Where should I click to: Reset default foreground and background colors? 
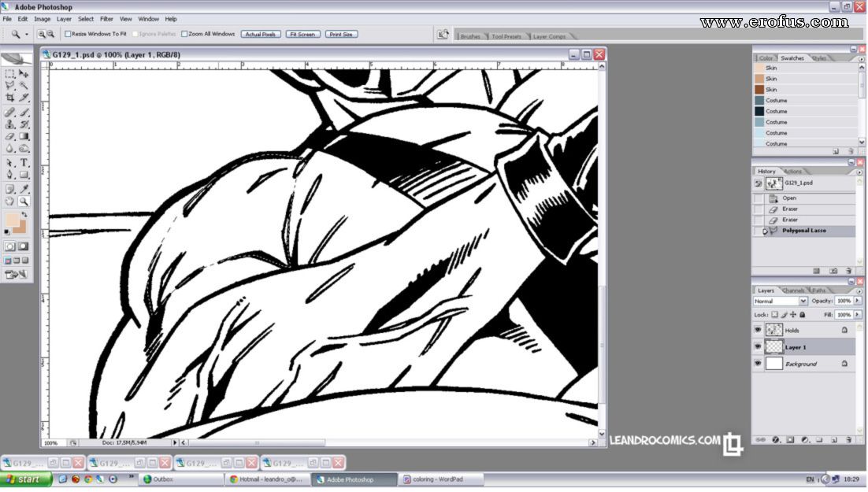[x=6, y=232]
